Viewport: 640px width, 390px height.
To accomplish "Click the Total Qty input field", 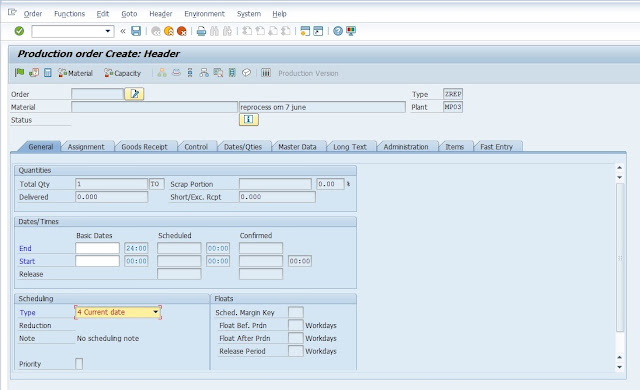I will click(111, 184).
